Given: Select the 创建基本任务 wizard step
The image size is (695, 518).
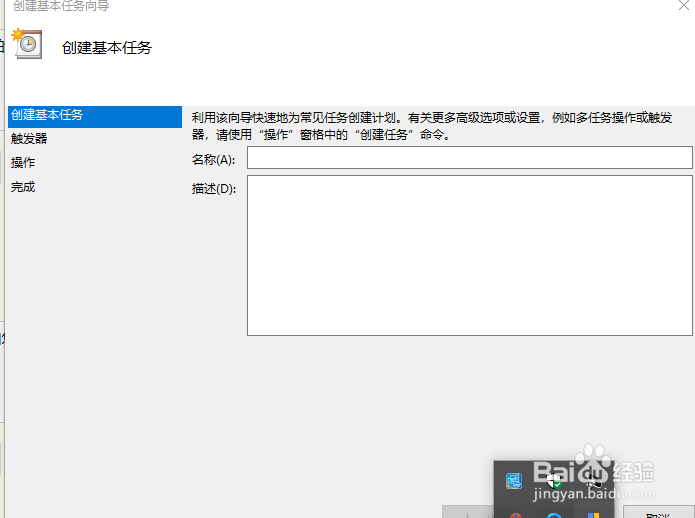Looking at the screenshot, I should pyautogui.click(x=95, y=116).
